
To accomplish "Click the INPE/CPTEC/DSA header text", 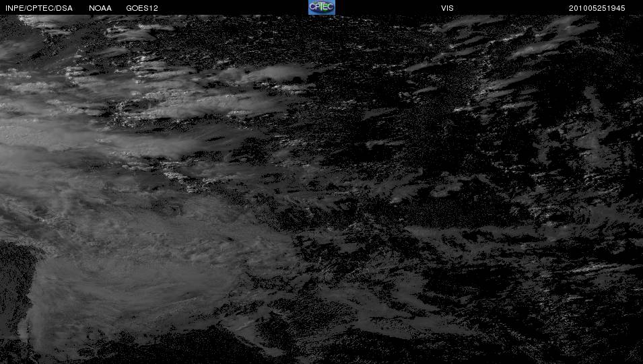I will click(x=39, y=8).
